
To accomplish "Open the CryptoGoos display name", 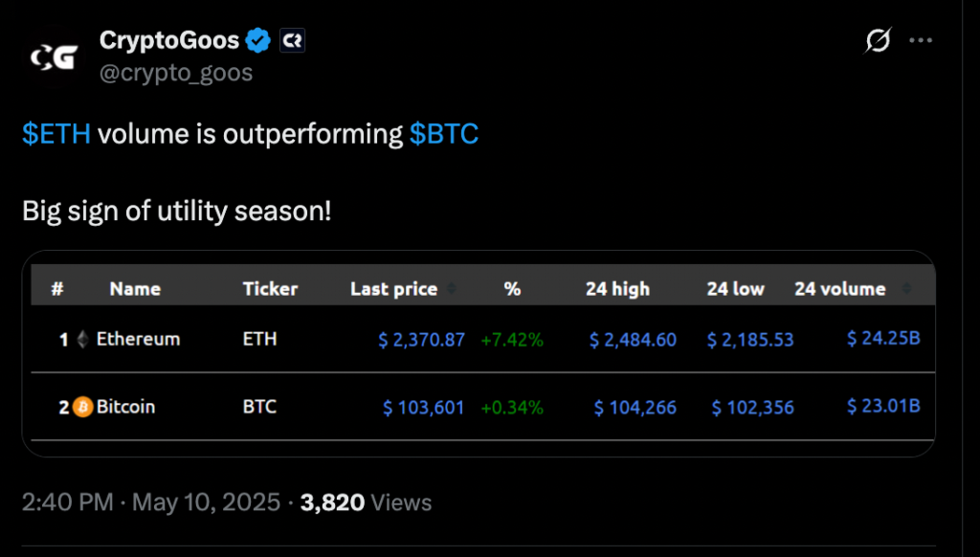I will click(168, 41).
